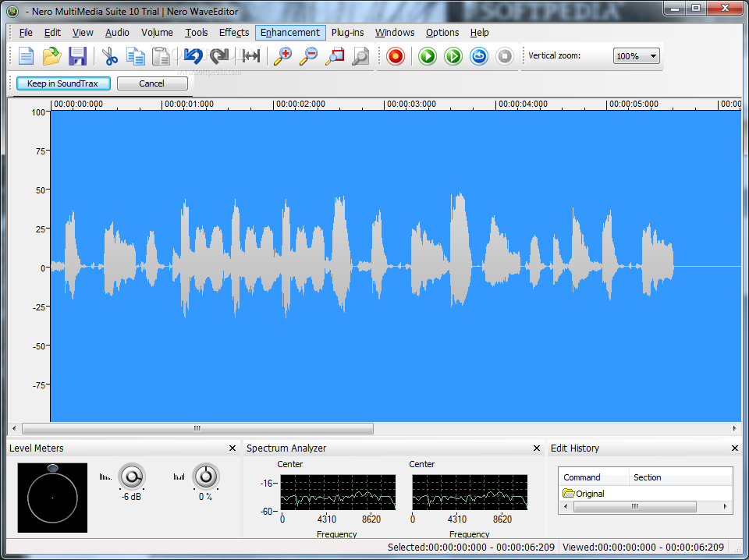The image size is (749, 560).
Task: Click the Viewed time range in status bar
Action: [644, 547]
